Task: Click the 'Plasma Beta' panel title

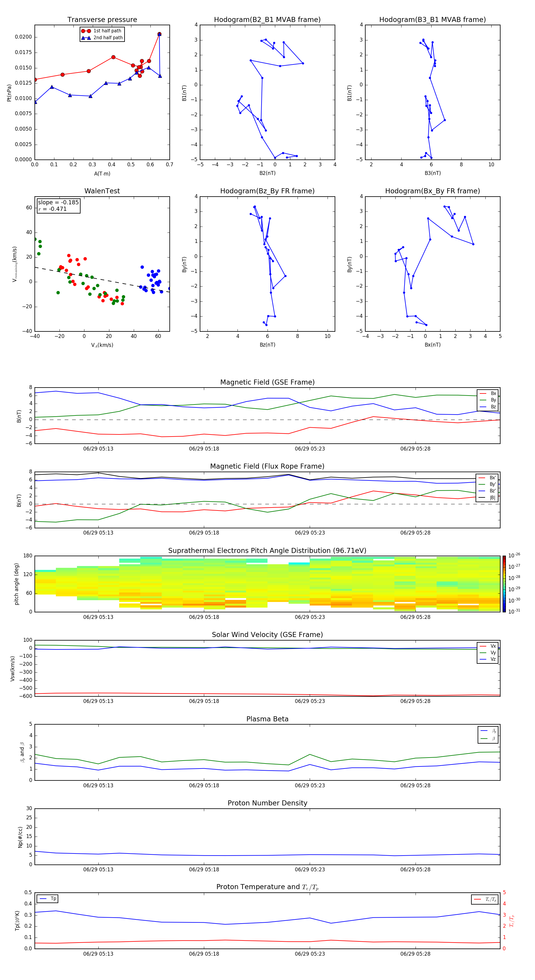Action: (267, 719)
